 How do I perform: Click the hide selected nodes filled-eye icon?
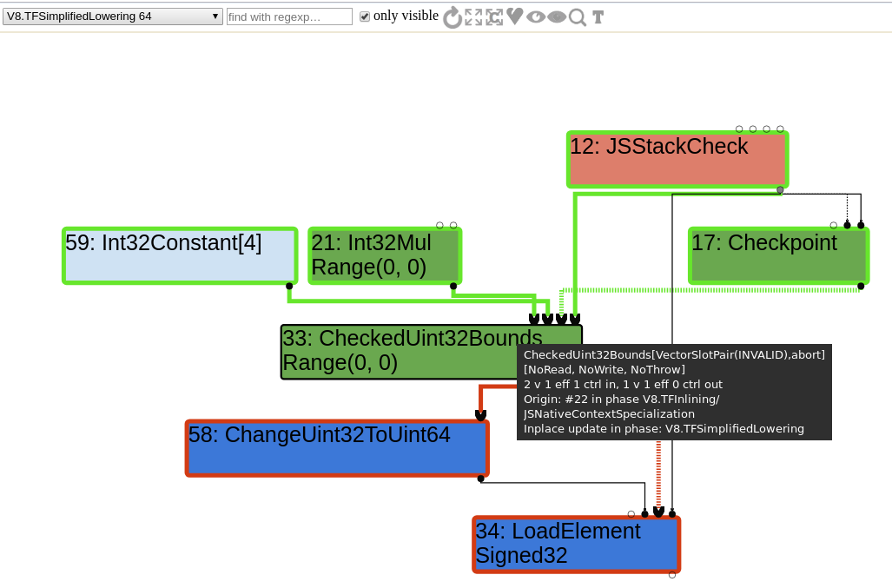(557, 17)
